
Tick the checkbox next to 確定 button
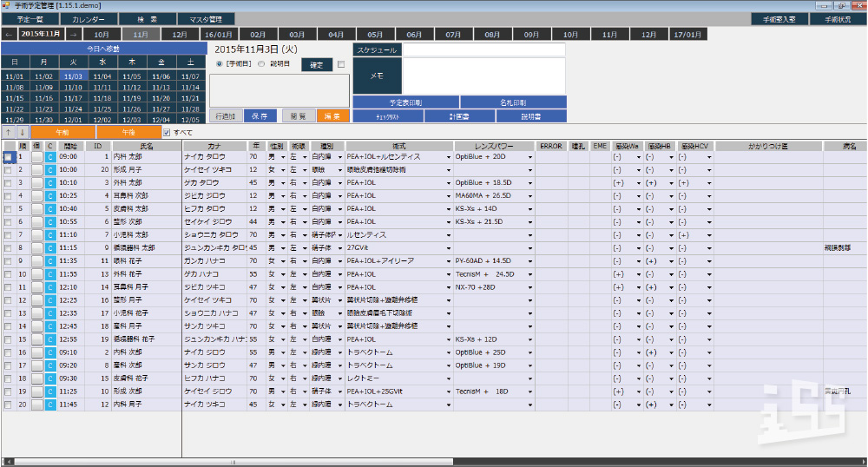(341, 65)
